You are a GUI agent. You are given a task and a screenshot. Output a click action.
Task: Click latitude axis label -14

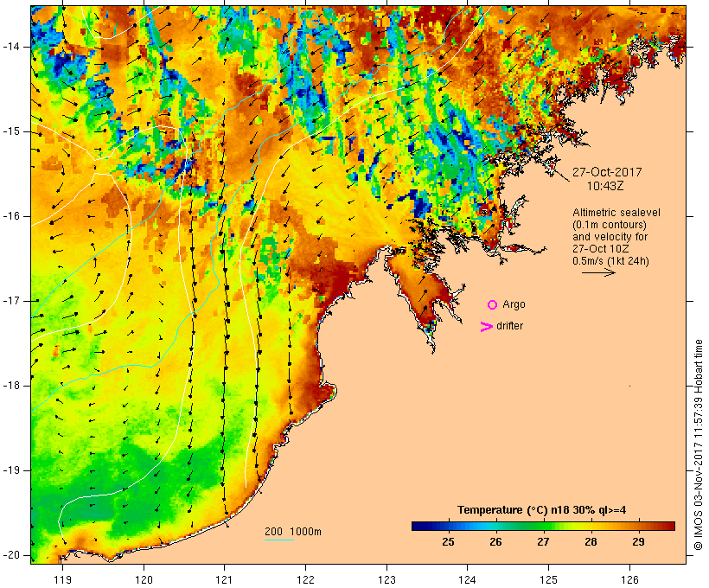coord(10,47)
